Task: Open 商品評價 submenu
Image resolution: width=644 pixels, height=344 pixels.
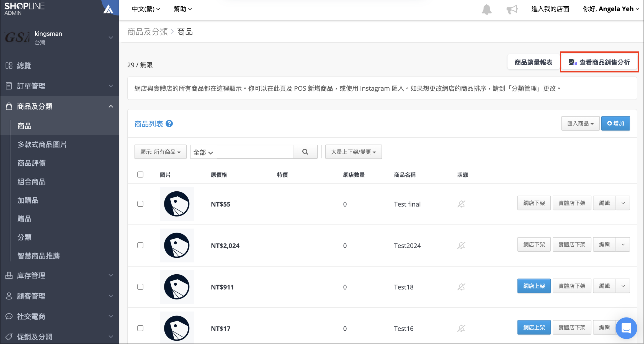Action: tap(32, 163)
